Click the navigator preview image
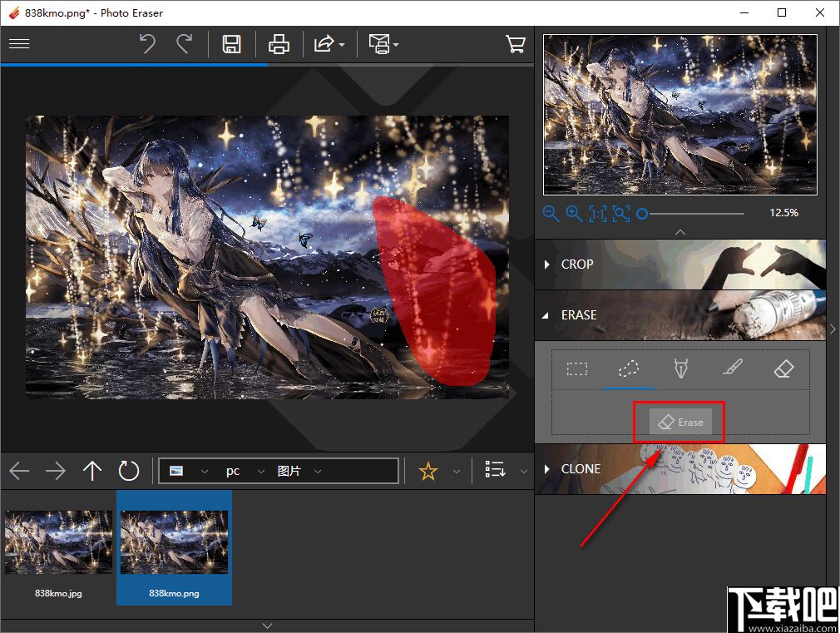This screenshot has height=633, width=840. pos(680,115)
